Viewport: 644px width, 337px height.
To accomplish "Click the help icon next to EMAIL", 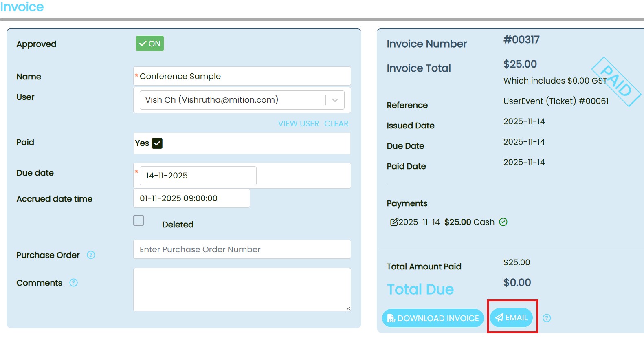I will 547,318.
